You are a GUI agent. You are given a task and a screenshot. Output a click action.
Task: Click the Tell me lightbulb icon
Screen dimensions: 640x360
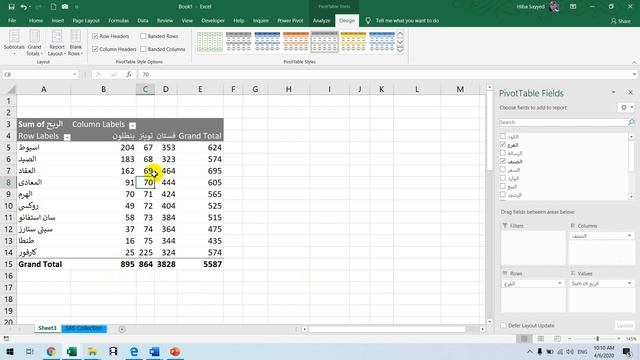click(x=368, y=20)
